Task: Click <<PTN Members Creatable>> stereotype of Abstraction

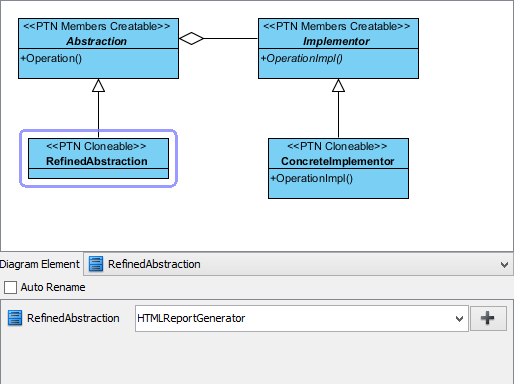Action: pos(97,26)
